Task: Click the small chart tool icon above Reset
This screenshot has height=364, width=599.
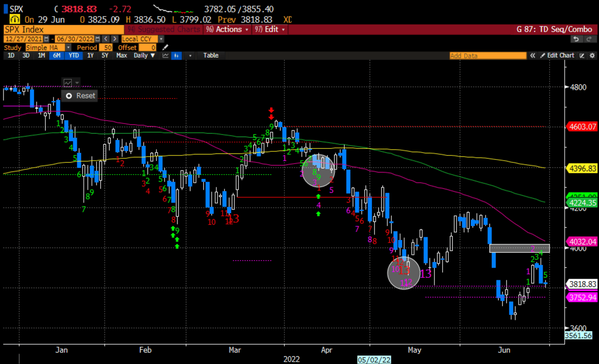Action: point(68,83)
